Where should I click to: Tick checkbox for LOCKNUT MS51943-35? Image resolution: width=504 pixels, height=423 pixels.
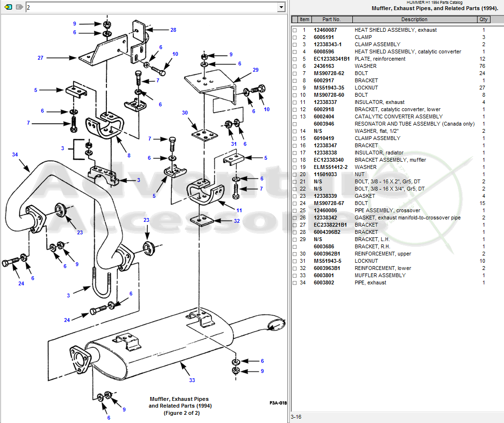tap(295, 88)
